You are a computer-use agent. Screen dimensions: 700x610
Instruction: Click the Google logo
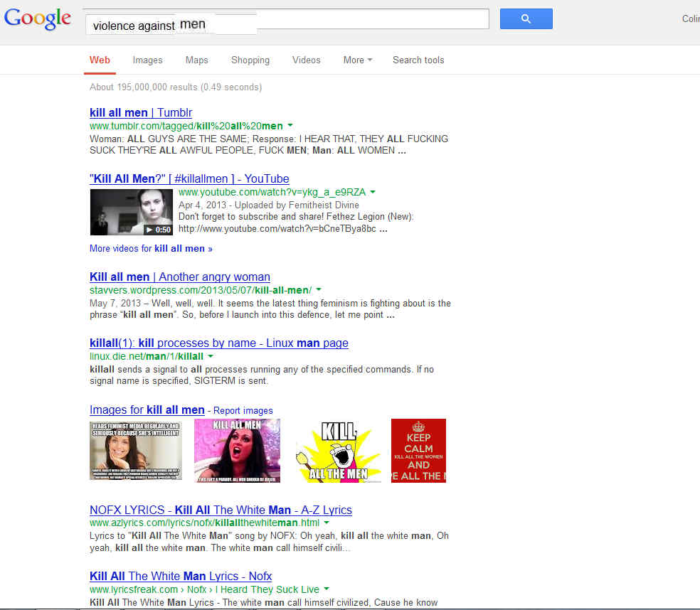coord(38,18)
